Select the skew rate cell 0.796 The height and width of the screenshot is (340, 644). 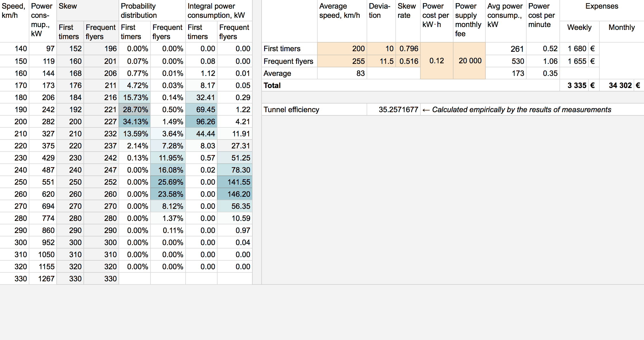pos(408,49)
